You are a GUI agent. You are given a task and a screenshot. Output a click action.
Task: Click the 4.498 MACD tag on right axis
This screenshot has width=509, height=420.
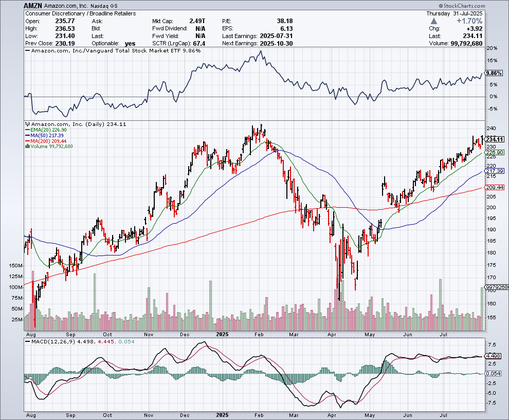pyautogui.click(x=494, y=356)
